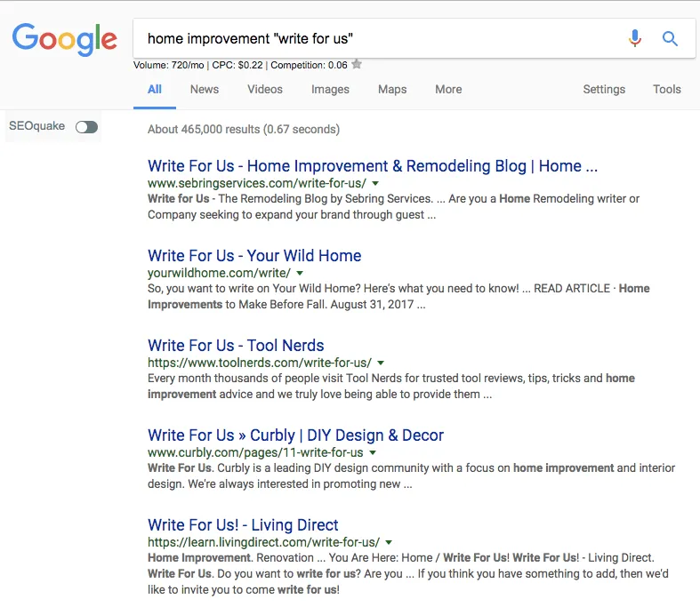700x607 pixels.
Task: Switch to the Maps tab
Action: point(392,90)
